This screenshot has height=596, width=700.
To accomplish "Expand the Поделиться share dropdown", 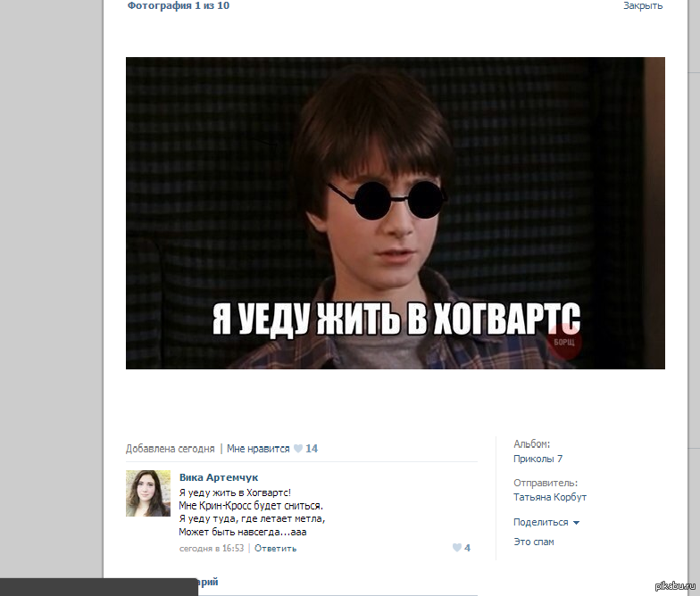I will click(541, 522).
